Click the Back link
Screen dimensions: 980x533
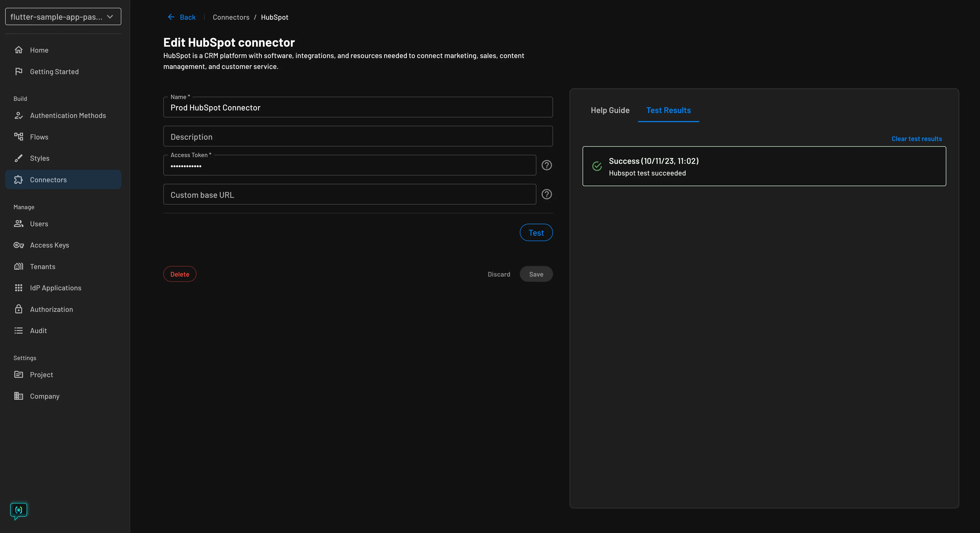click(182, 17)
